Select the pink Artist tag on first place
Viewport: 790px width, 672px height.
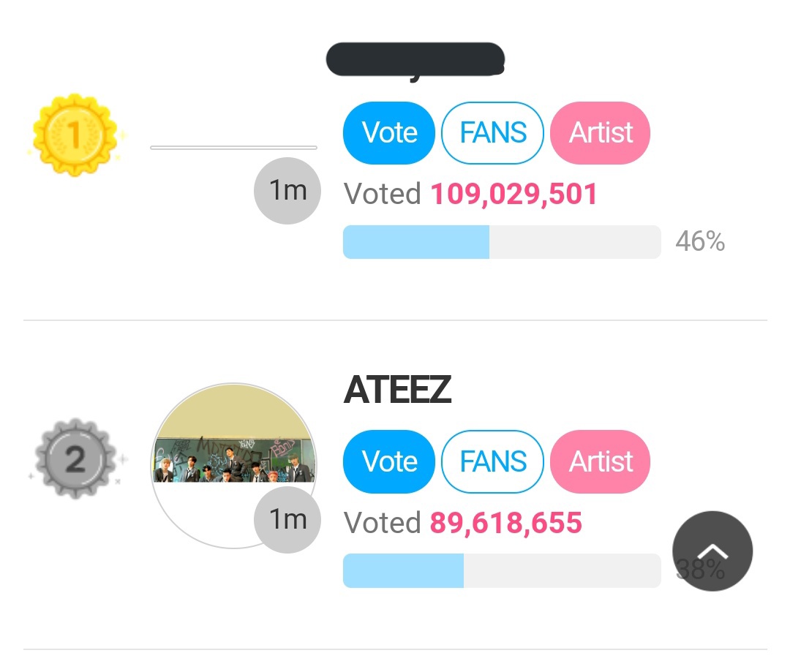coord(601,133)
